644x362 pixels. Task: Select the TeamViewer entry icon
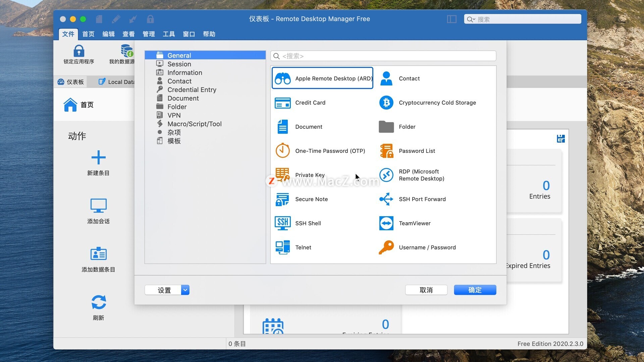pyautogui.click(x=386, y=223)
